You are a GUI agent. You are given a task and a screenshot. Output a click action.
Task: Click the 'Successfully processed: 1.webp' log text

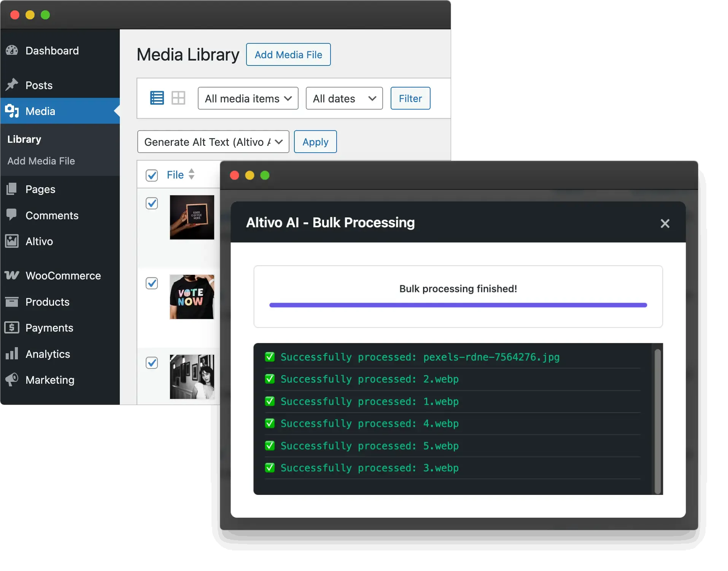pos(370,402)
